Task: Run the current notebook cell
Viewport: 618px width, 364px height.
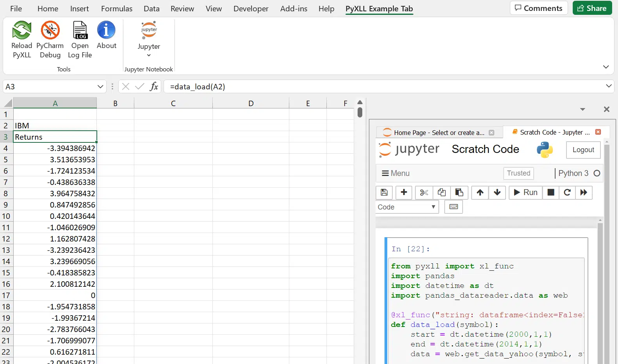Action: (x=526, y=192)
